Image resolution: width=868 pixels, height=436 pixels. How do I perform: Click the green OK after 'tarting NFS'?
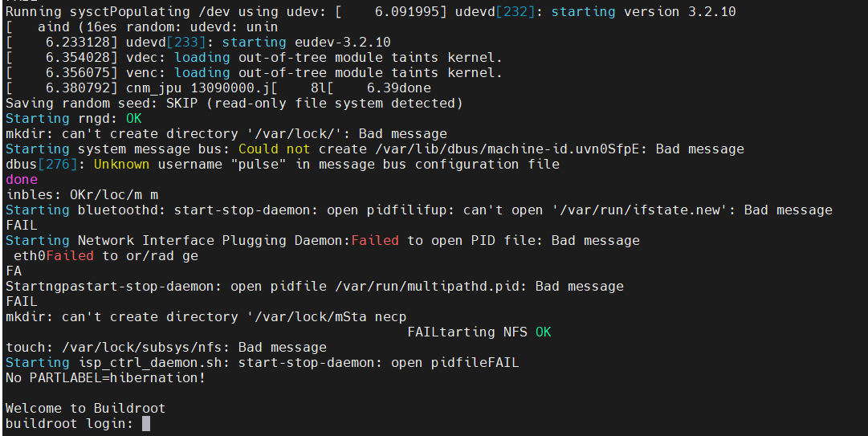[544, 332]
